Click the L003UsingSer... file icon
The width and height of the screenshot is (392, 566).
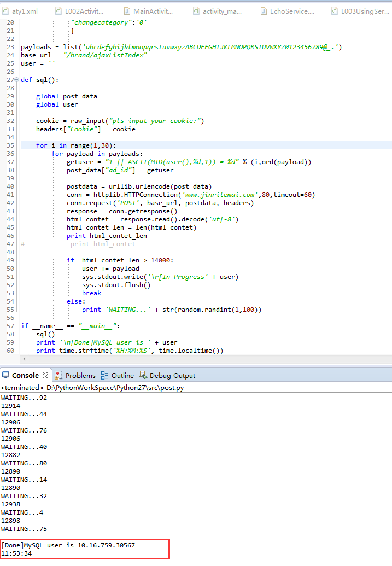[335, 11]
